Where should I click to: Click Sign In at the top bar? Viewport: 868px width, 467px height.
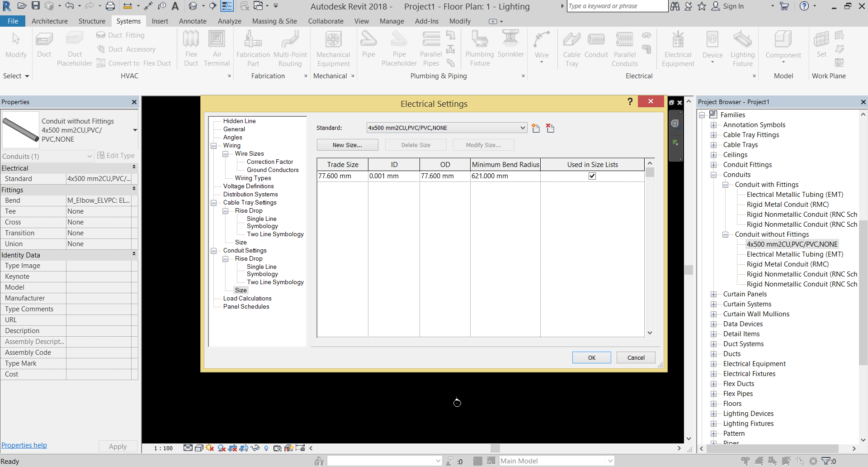tap(727, 6)
